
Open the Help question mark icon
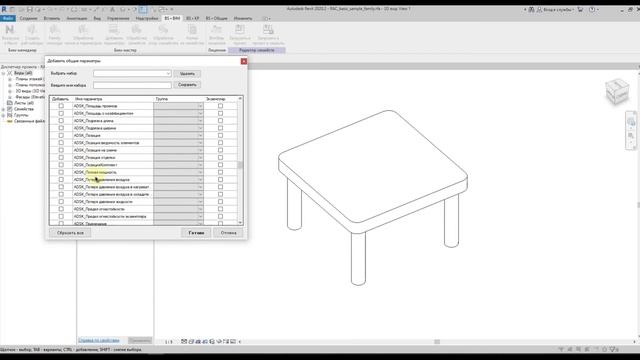592,9
